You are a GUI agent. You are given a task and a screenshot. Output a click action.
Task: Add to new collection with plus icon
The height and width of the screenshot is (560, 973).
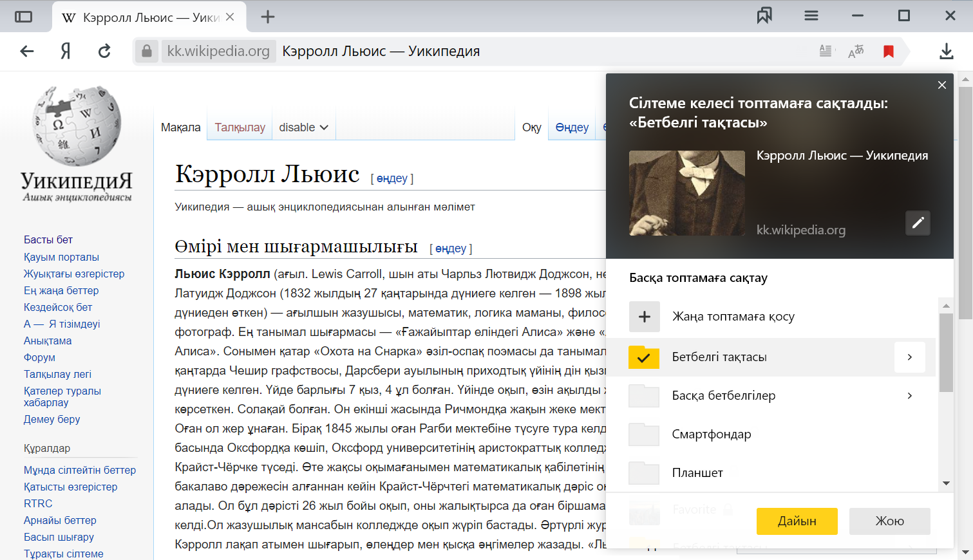(645, 317)
